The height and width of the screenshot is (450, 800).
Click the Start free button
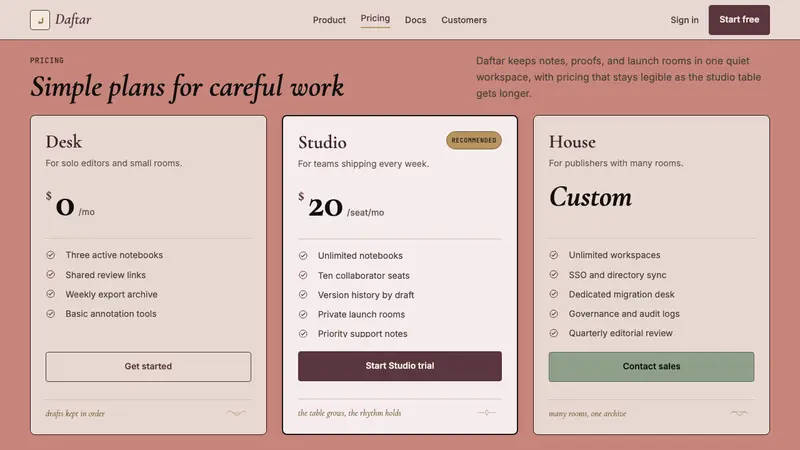point(739,20)
